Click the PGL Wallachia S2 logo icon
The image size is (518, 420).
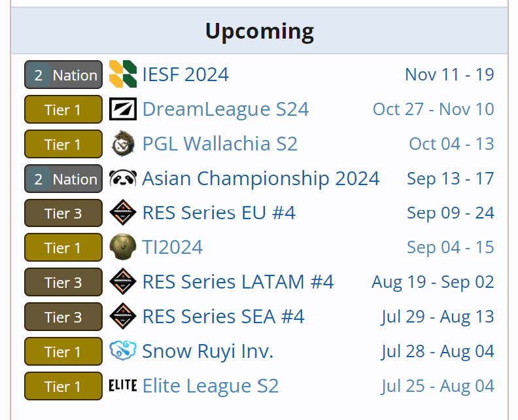(123, 144)
